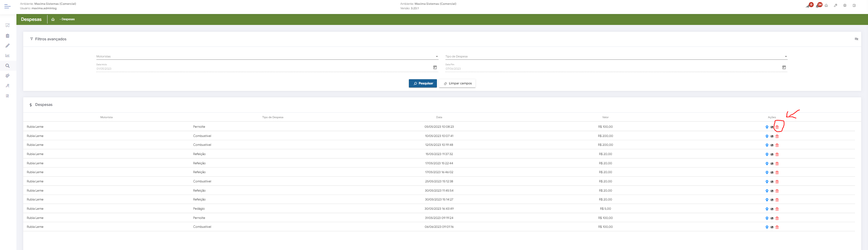Open the Motoristas dropdown
The width and height of the screenshot is (868, 250).
267,57
